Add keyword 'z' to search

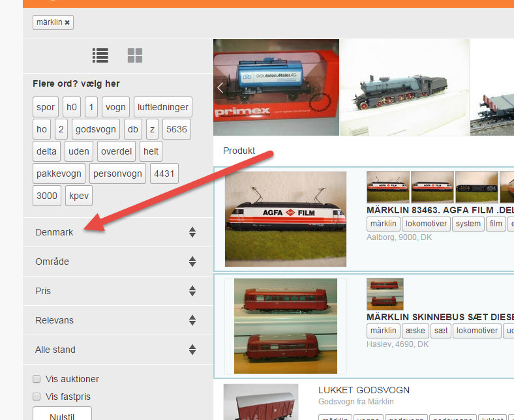(x=152, y=129)
